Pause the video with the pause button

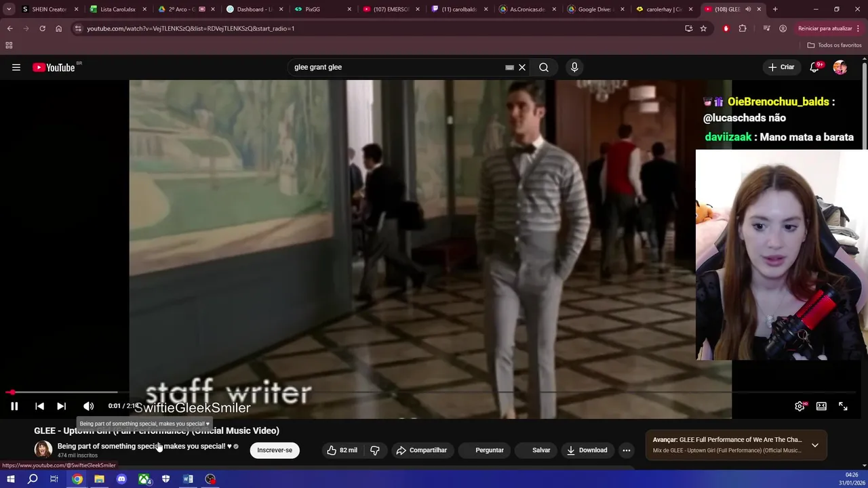14,406
